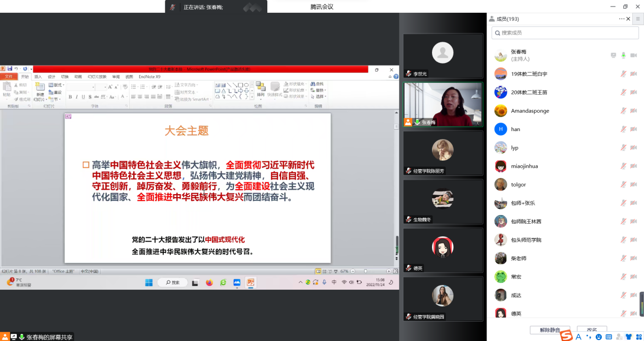Open the 文件 menu in PowerPoint
The width and height of the screenshot is (644, 341).
9,77
